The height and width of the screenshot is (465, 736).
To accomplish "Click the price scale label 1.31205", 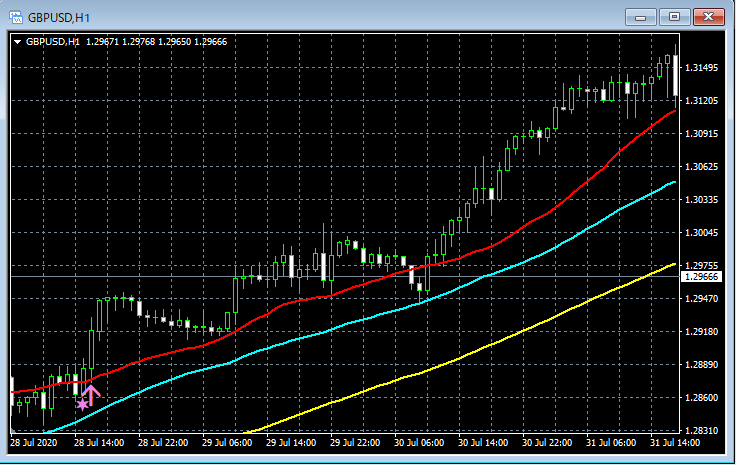I will click(701, 101).
